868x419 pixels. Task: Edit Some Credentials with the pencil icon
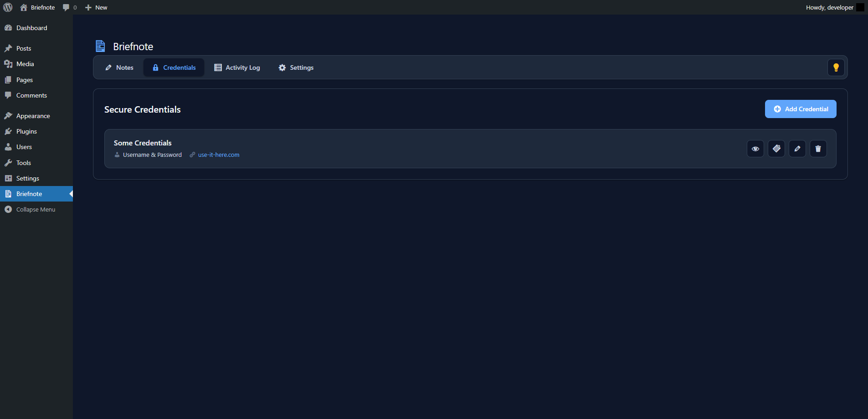797,149
